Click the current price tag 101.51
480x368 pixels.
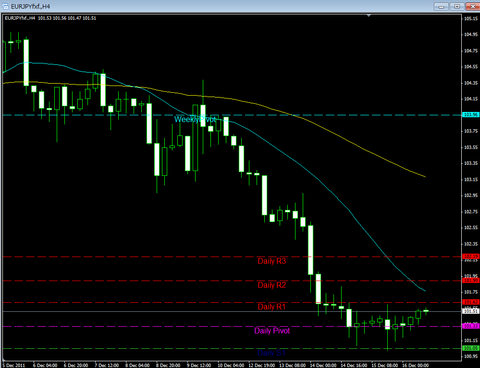pyautogui.click(x=471, y=311)
